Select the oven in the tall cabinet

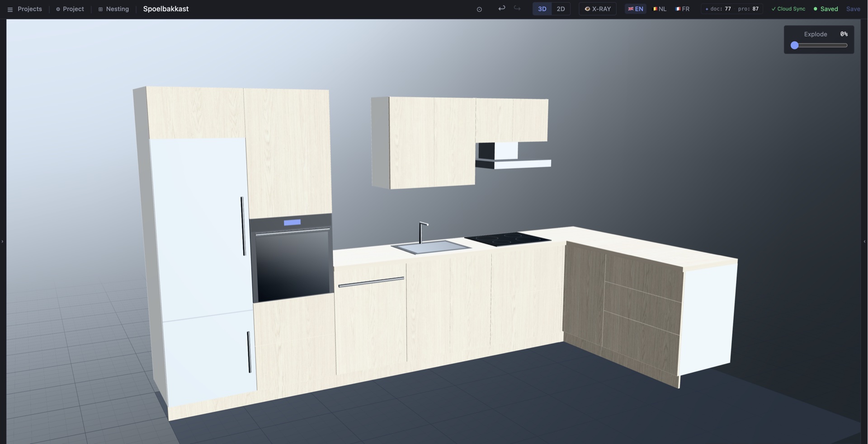pyautogui.click(x=291, y=258)
